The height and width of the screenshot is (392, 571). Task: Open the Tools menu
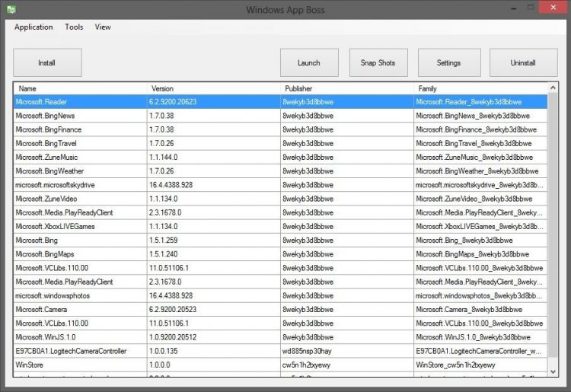coord(74,27)
